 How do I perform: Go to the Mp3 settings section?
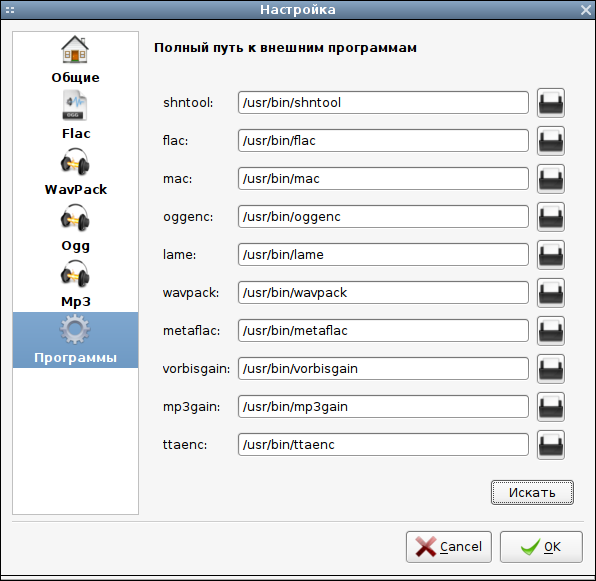[x=75, y=284]
